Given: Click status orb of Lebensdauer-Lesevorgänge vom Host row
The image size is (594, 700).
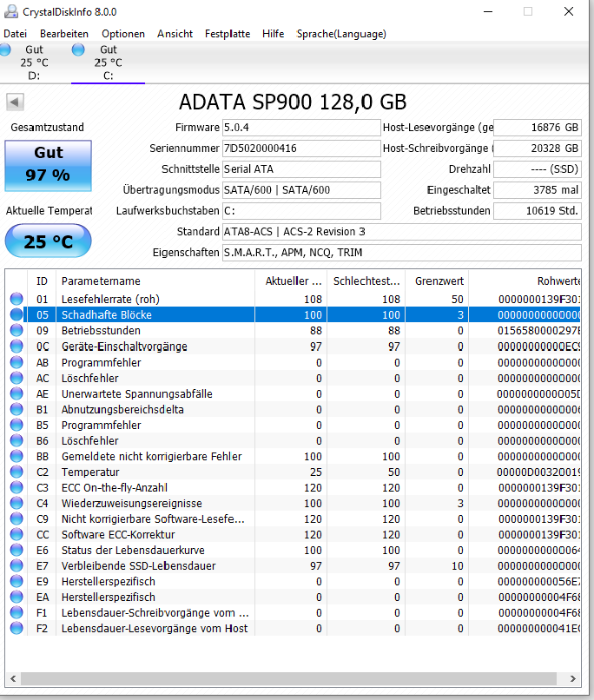Looking at the screenshot, I should [16, 628].
